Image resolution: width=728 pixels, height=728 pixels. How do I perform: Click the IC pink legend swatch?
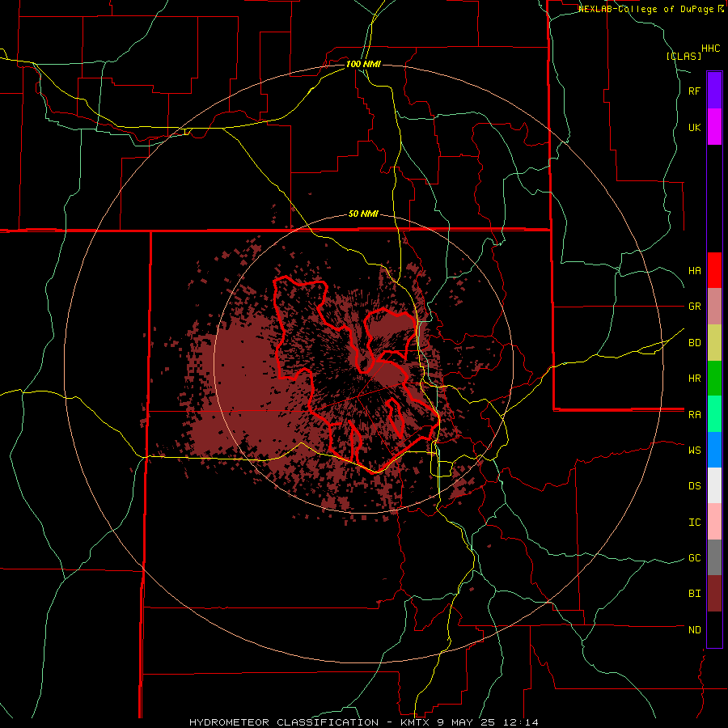click(x=714, y=522)
